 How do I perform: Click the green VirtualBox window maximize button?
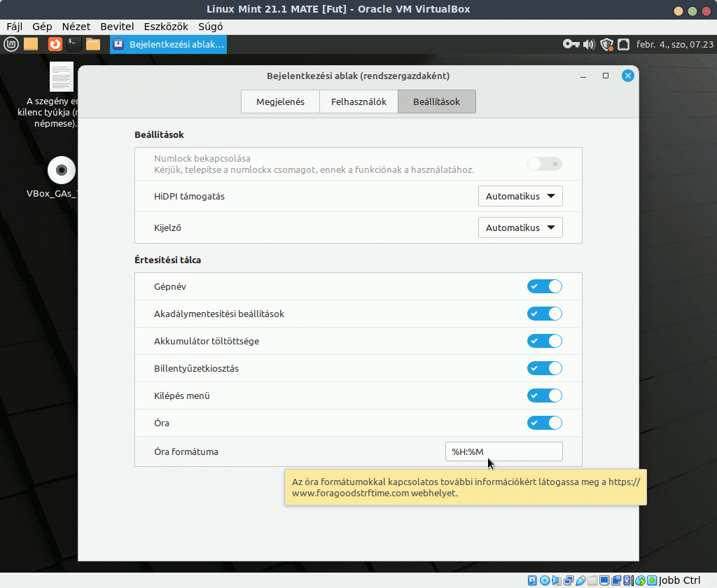coord(692,11)
